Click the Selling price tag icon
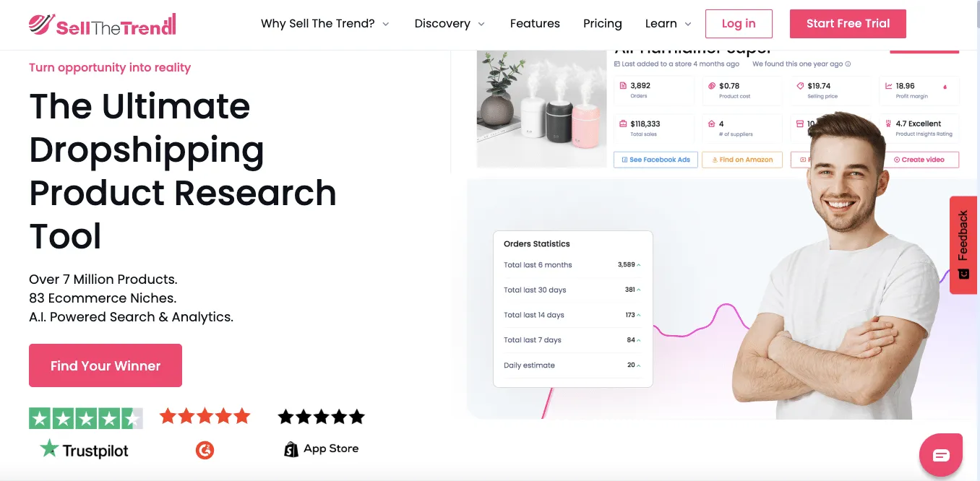 (799, 86)
